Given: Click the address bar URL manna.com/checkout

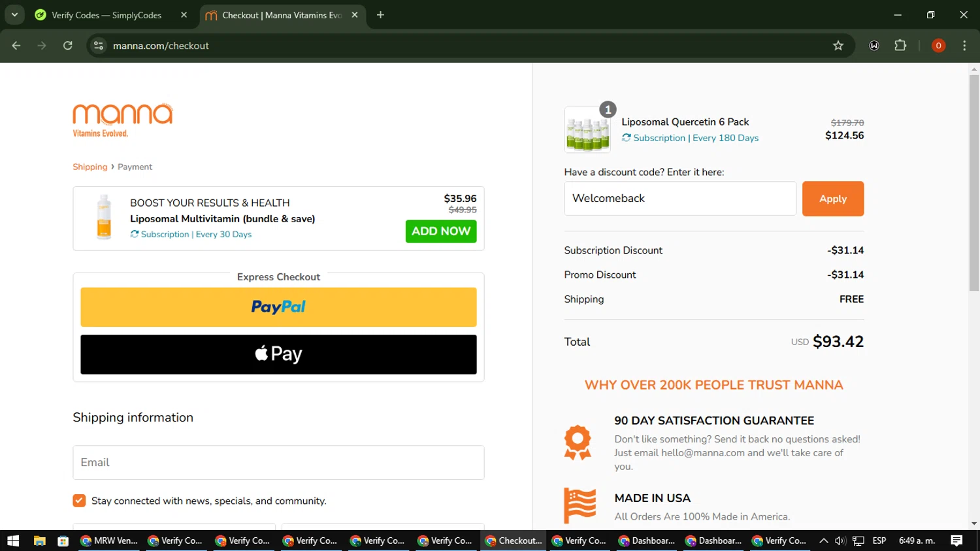Looking at the screenshot, I should pyautogui.click(x=161, y=46).
